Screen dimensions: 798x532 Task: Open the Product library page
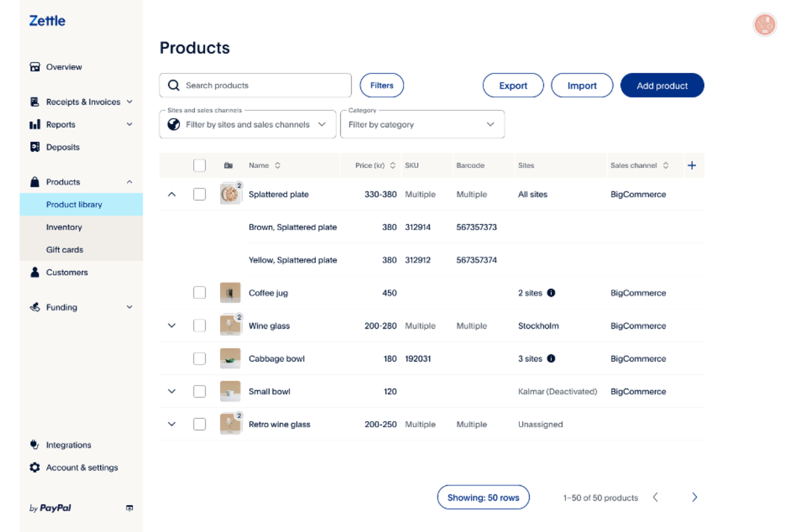74,204
